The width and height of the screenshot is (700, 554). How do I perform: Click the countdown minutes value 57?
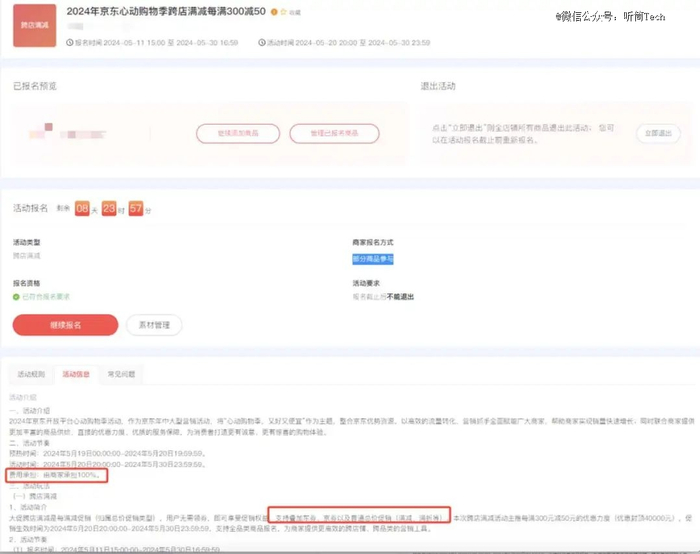136,208
